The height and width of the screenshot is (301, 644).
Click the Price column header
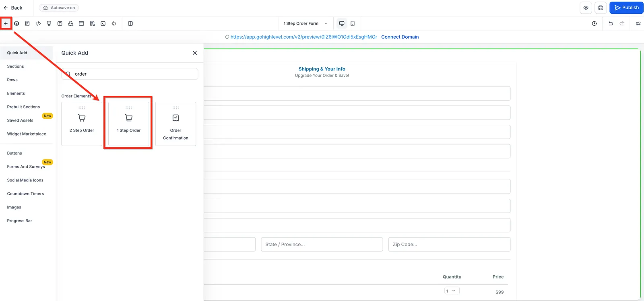tap(498, 277)
